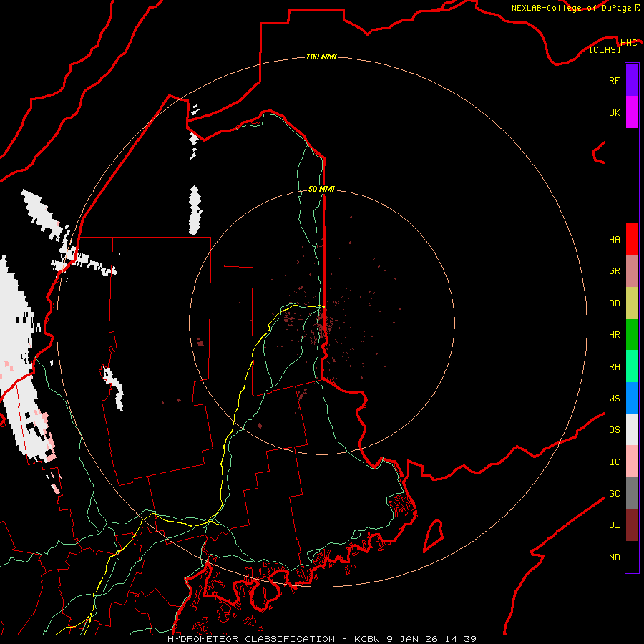Click the DS white legend swatch
644x644 pixels.
tap(632, 429)
